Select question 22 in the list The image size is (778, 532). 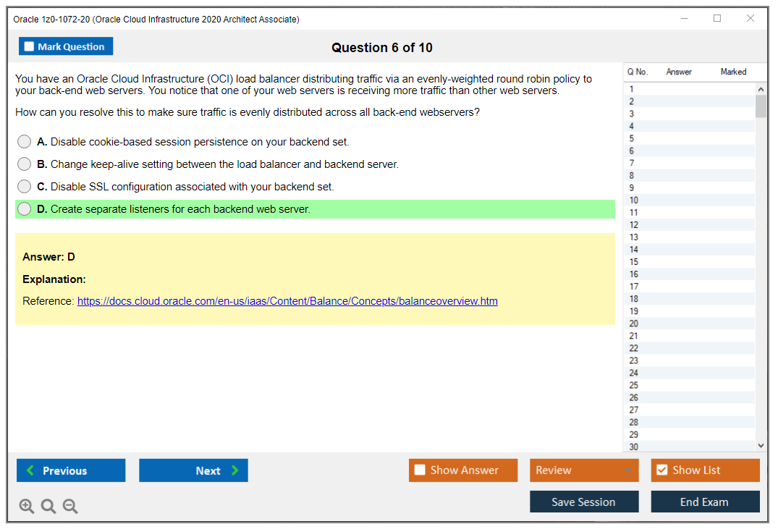pyautogui.click(x=689, y=348)
